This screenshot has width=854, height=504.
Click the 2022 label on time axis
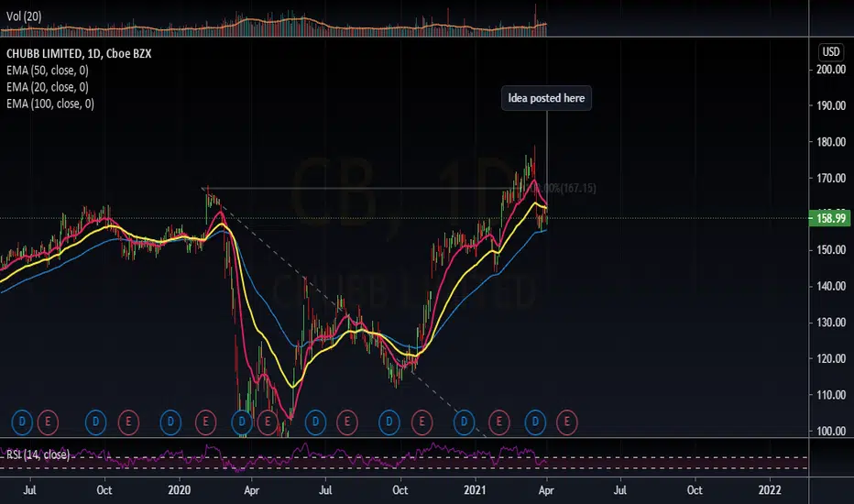tap(770, 490)
